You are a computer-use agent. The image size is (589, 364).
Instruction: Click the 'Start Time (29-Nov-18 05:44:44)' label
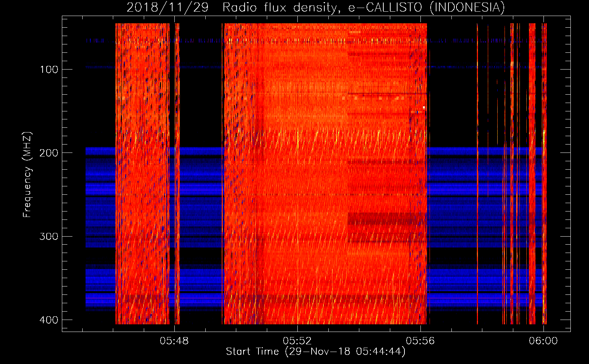316,352
